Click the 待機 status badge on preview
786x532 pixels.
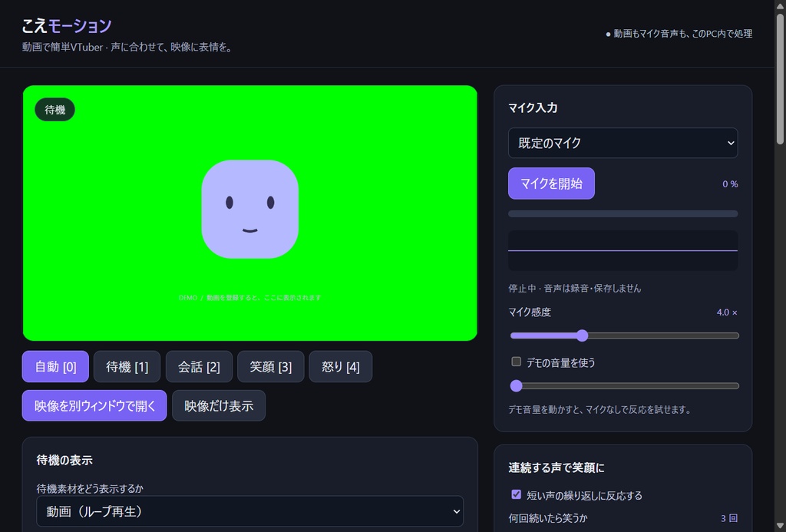54,110
